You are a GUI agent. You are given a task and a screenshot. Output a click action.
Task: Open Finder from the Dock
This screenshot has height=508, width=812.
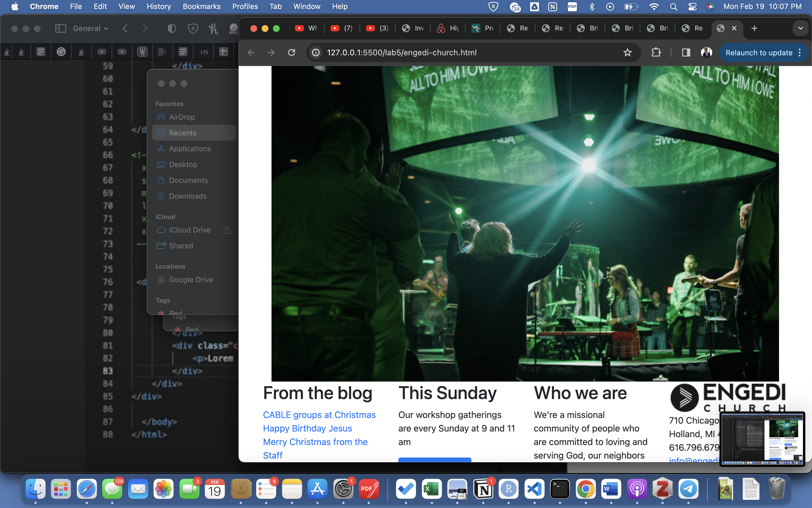(x=35, y=489)
